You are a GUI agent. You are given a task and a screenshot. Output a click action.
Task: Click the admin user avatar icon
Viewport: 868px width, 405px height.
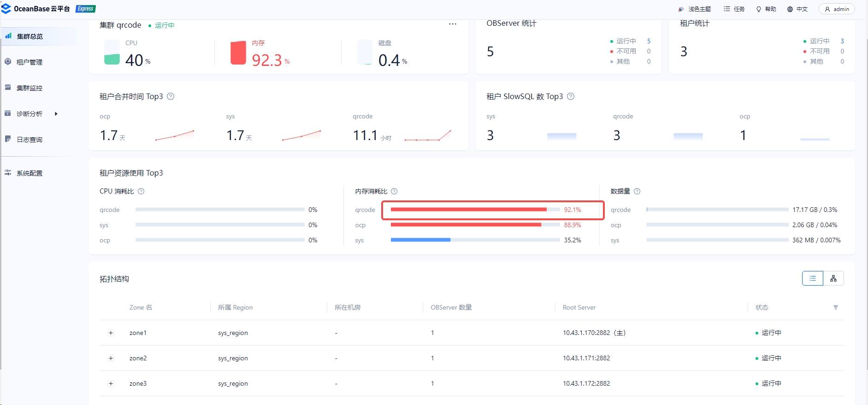pos(827,9)
